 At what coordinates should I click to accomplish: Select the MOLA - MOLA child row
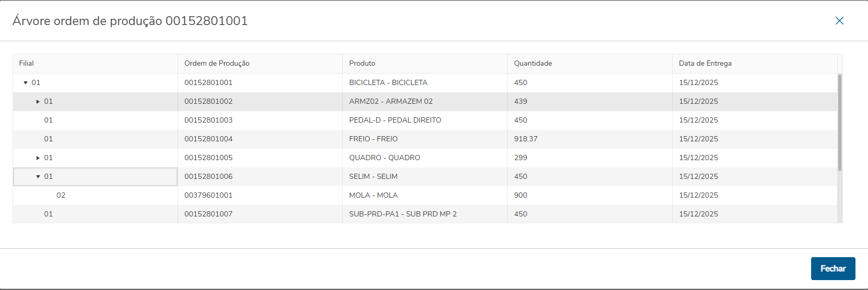coord(373,195)
